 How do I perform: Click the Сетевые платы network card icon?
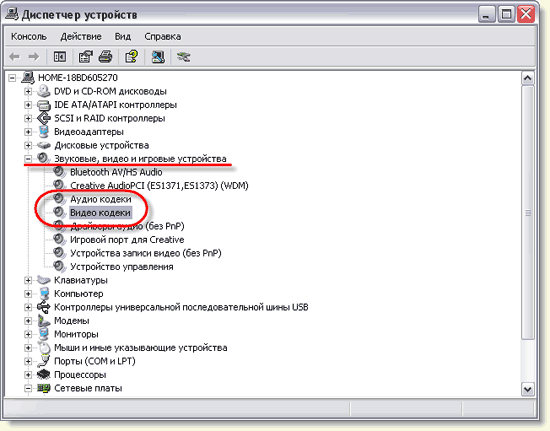coord(44,388)
